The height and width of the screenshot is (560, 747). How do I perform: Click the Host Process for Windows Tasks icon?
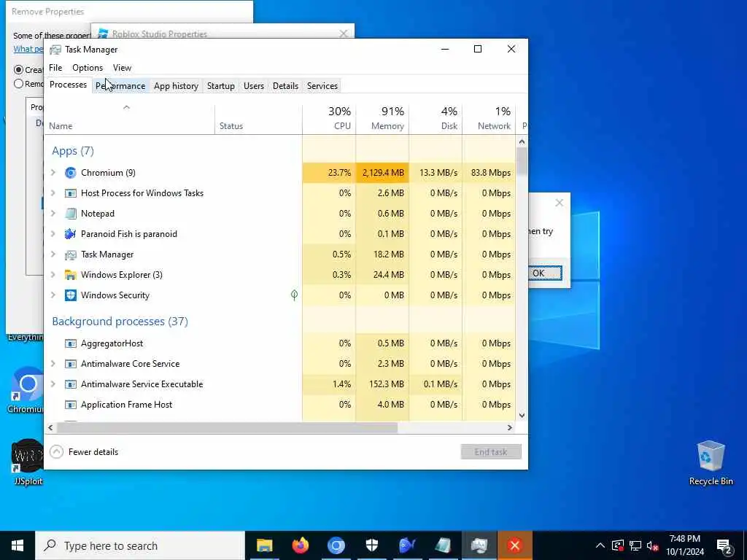(x=71, y=193)
